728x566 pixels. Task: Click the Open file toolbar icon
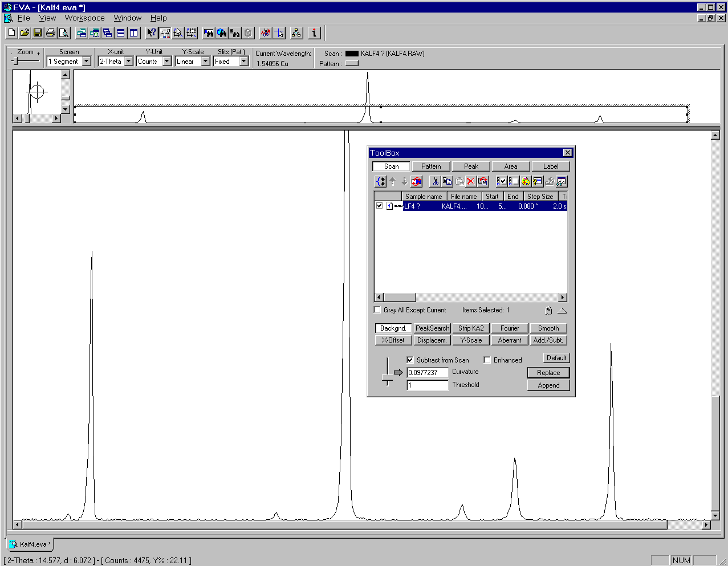25,33
